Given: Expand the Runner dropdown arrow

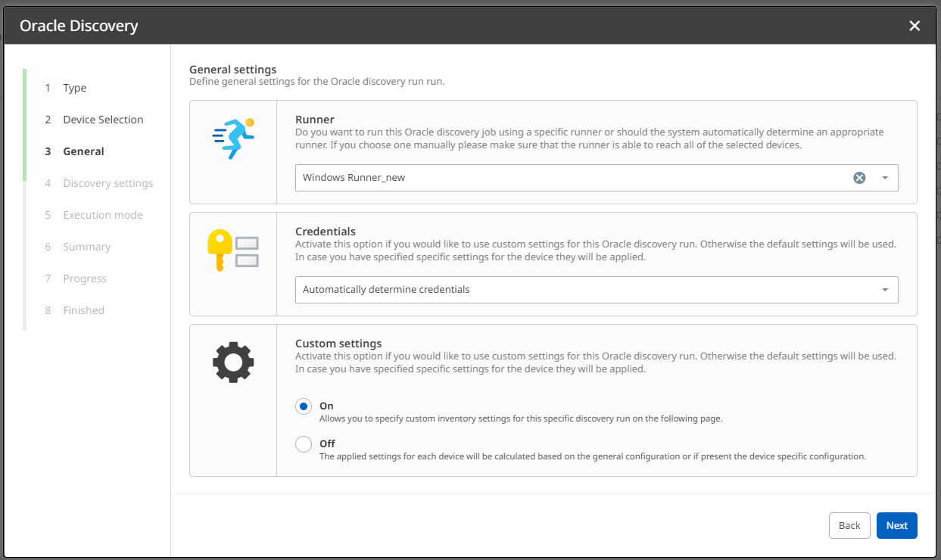Looking at the screenshot, I should (x=885, y=178).
